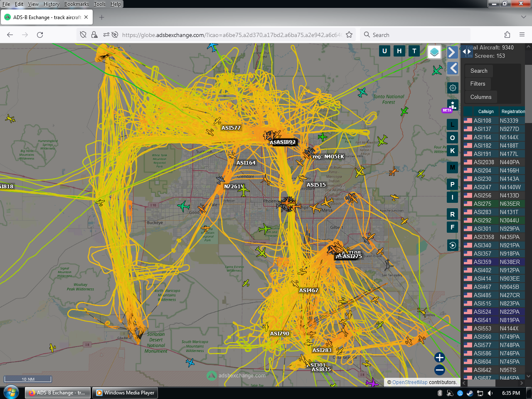Open the Bookmarks menu
The height and width of the screenshot is (399, 532).
pos(76,4)
